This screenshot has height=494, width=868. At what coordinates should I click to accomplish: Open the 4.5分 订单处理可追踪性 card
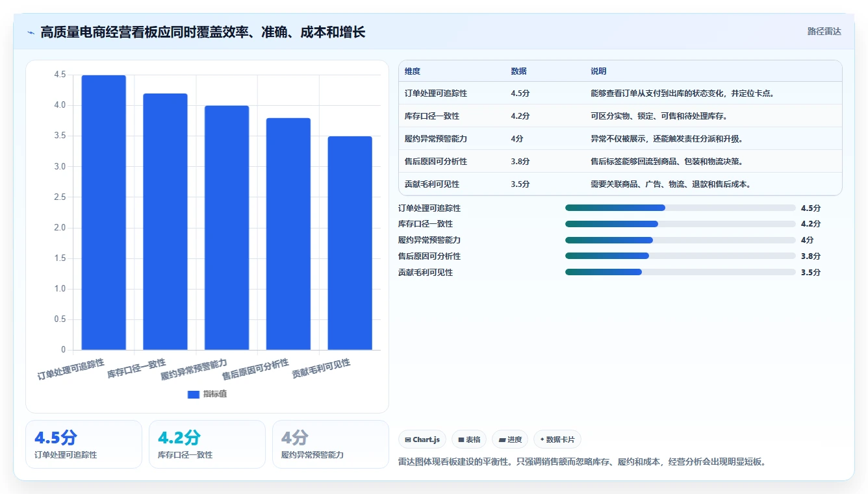(84, 444)
